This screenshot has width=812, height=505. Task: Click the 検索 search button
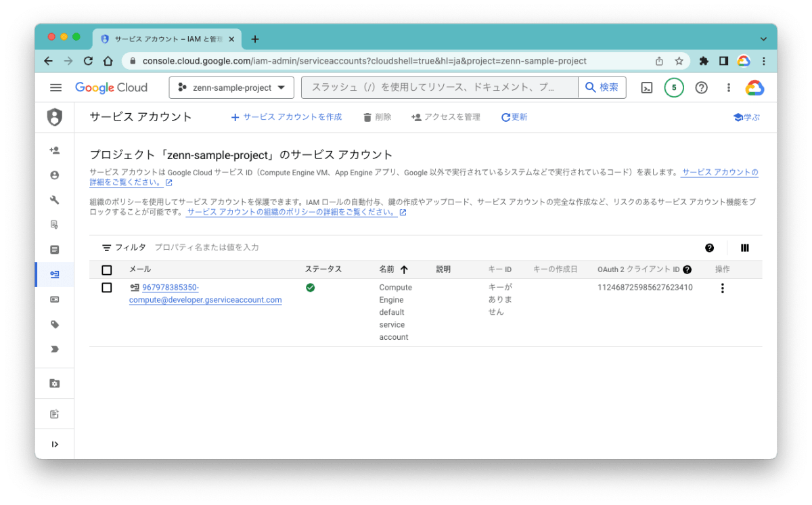pos(602,87)
